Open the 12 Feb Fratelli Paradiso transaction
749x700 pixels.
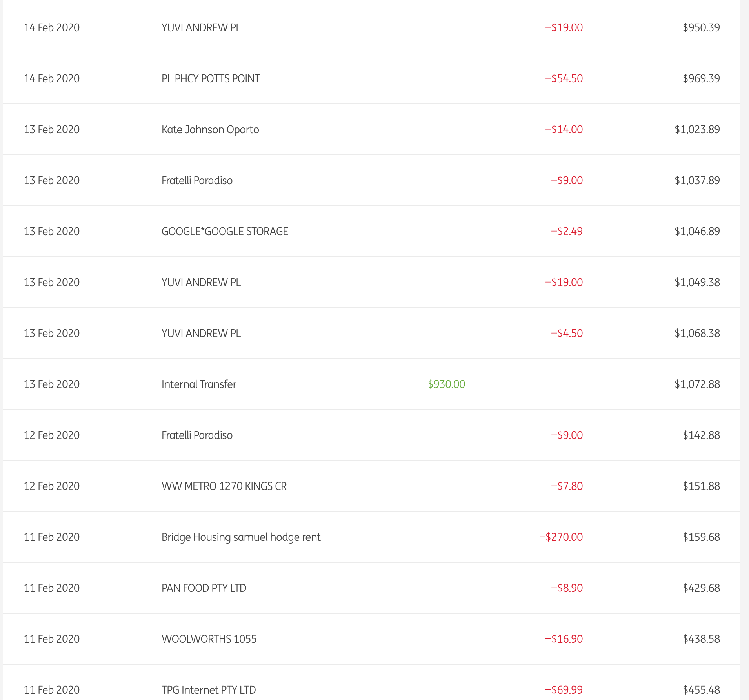click(197, 435)
